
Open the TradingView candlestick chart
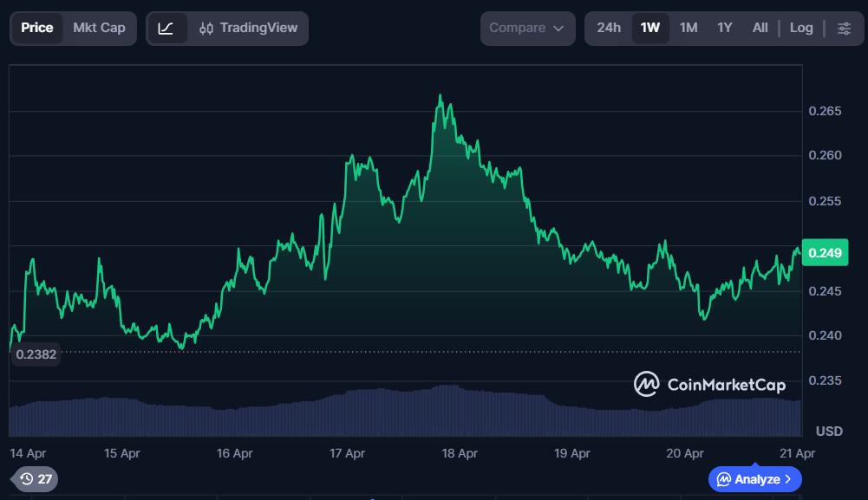(248, 28)
